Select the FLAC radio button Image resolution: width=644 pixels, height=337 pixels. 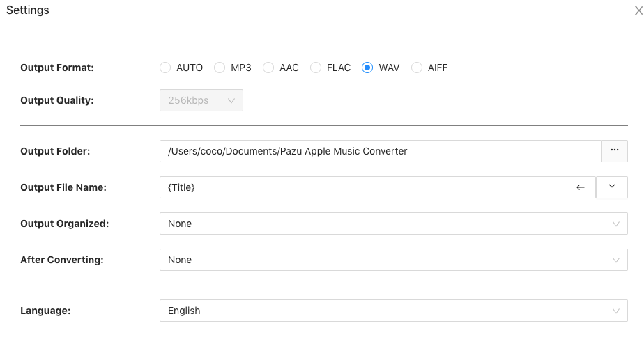click(315, 68)
